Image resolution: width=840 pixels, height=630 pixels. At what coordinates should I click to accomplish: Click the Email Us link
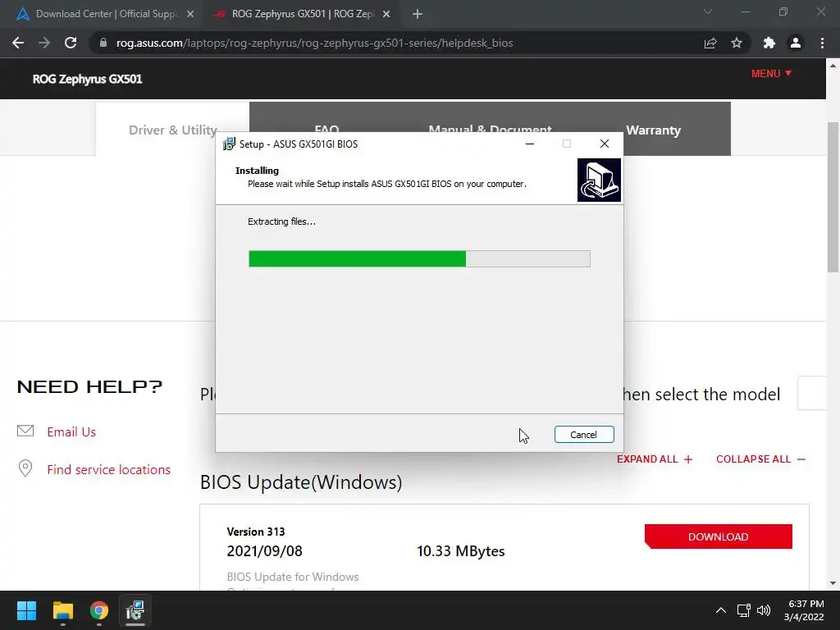click(x=71, y=431)
